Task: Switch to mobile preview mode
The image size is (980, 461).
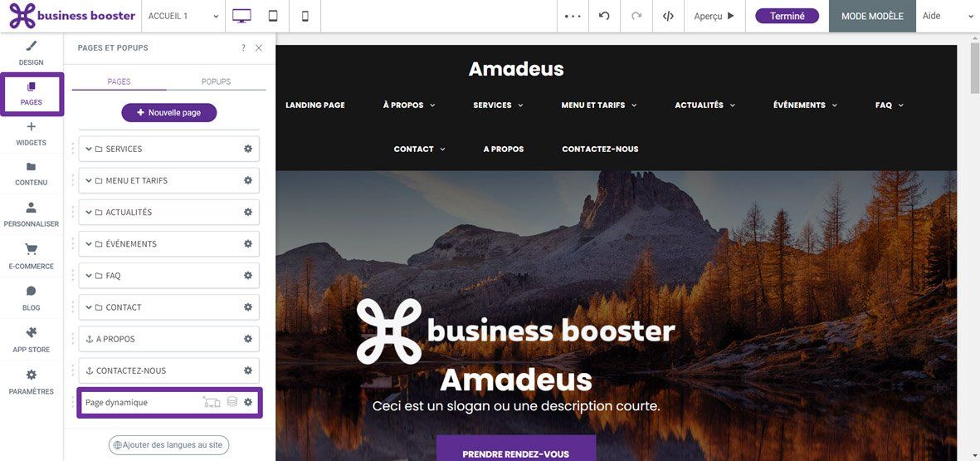Action: click(305, 17)
